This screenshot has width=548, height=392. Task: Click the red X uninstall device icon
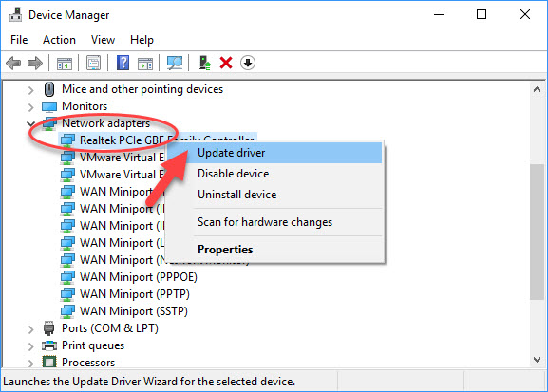point(226,64)
